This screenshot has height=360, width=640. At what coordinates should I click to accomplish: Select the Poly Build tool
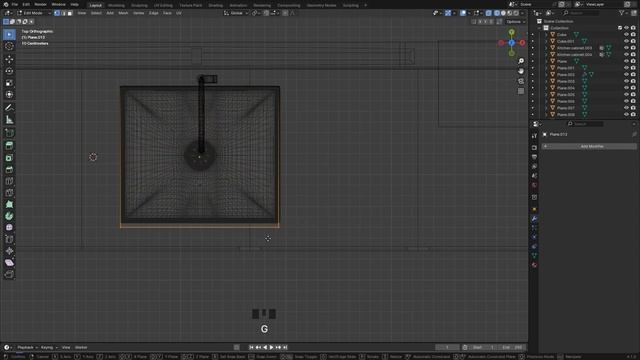coord(9,204)
